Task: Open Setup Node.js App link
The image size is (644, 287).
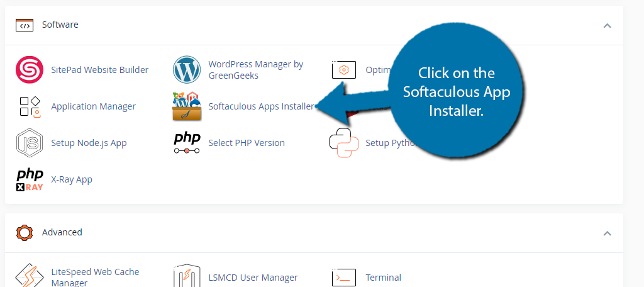Action: click(x=89, y=143)
